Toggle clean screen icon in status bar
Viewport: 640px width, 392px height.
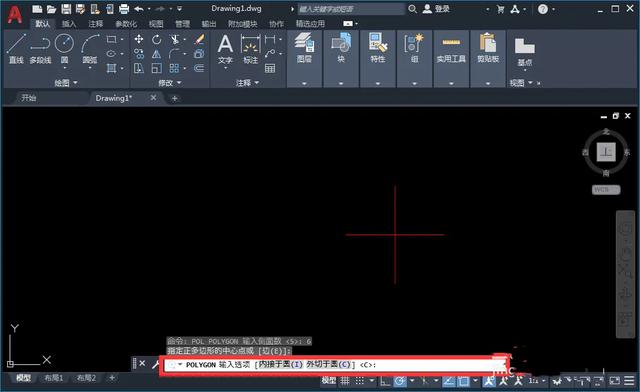pyautogui.click(x=614, y=381)
